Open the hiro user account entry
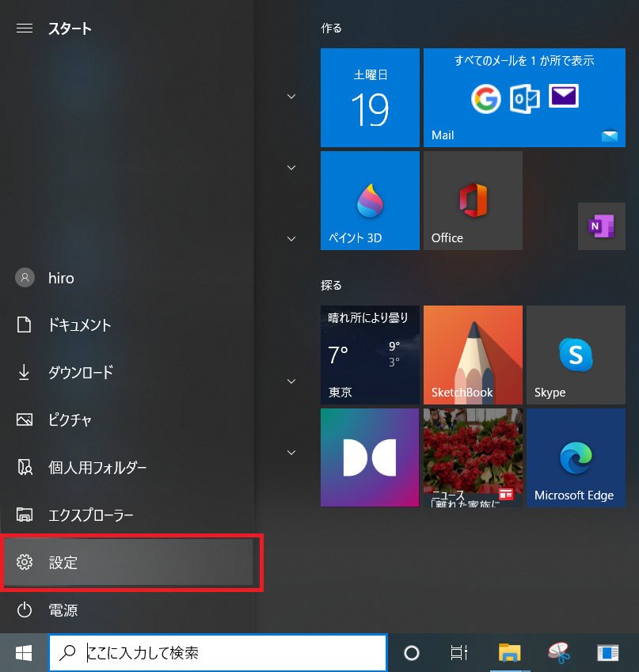The width and height of the screenshot is (639, 672). pos(128,278)
